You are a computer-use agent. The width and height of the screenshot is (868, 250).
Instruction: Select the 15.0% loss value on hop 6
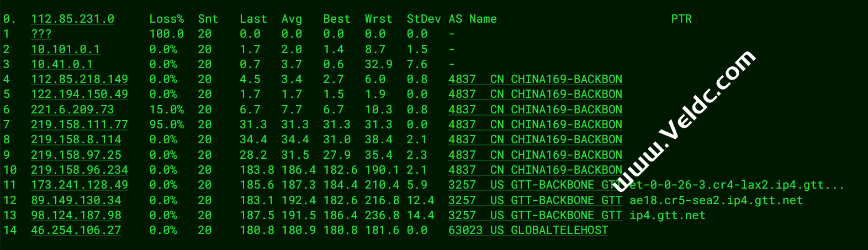point(166,110)
